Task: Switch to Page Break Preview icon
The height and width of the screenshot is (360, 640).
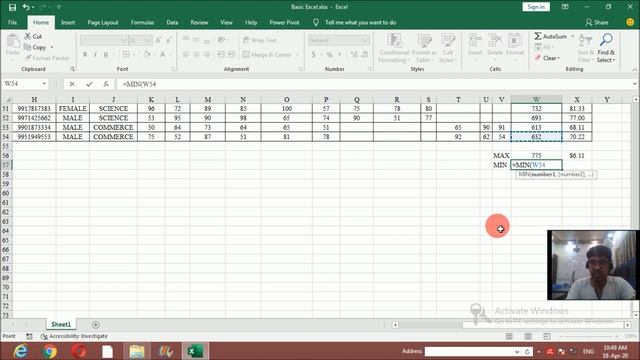Action: 547,336
